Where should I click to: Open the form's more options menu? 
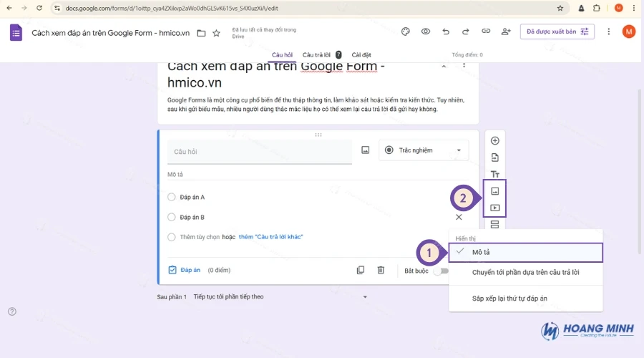(x=609, y=32)
